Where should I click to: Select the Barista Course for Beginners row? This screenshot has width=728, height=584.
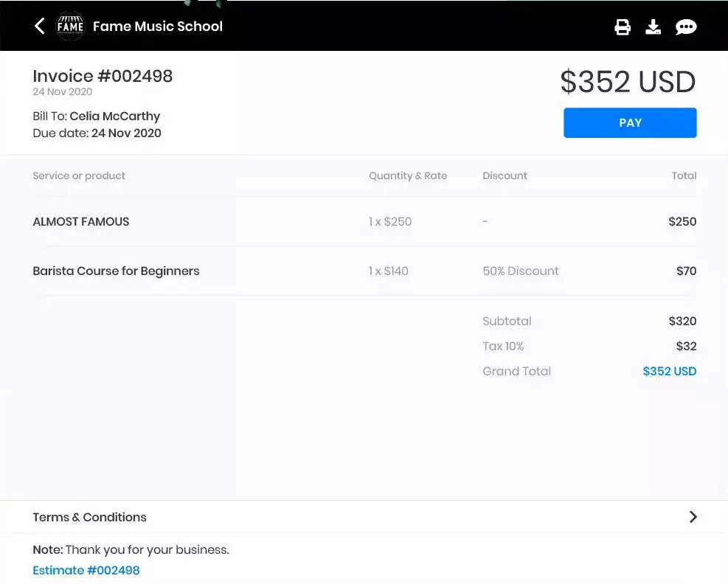pyautogui.click(x=116, y=271)
